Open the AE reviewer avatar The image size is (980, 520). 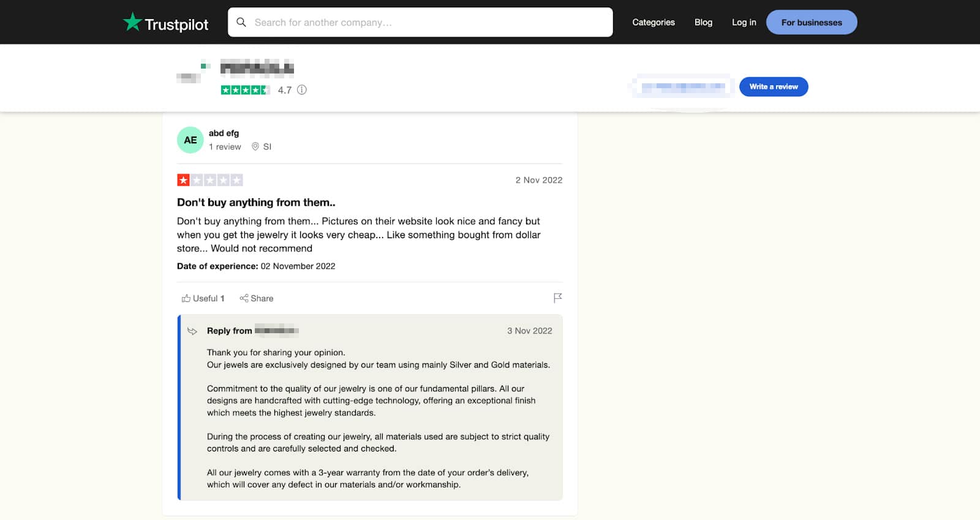[x=190, y=140]
